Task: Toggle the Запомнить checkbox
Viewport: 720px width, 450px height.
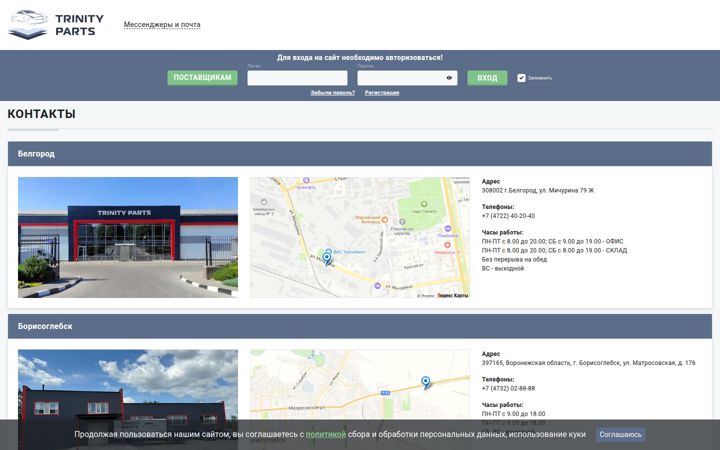Action: (x=521, y=78)
